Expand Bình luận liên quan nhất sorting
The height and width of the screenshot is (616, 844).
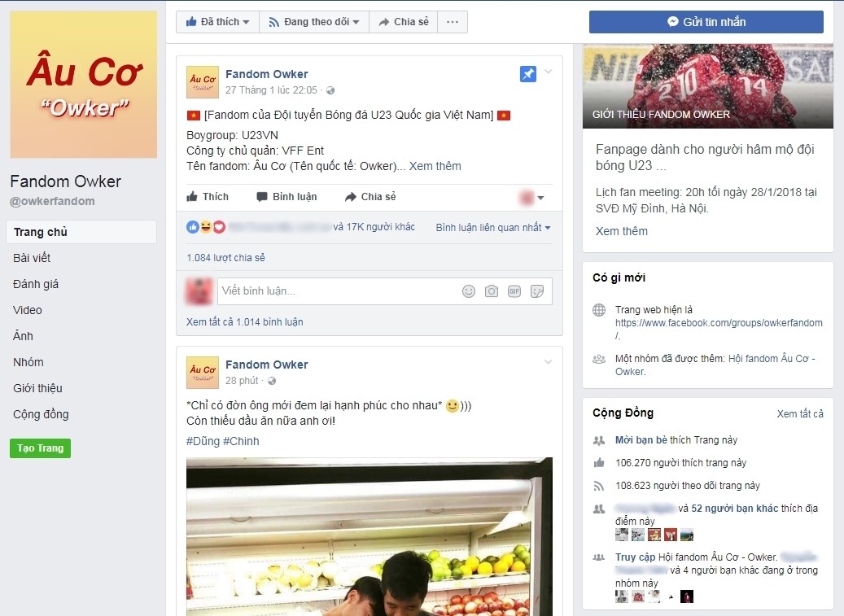pos(493,228)
